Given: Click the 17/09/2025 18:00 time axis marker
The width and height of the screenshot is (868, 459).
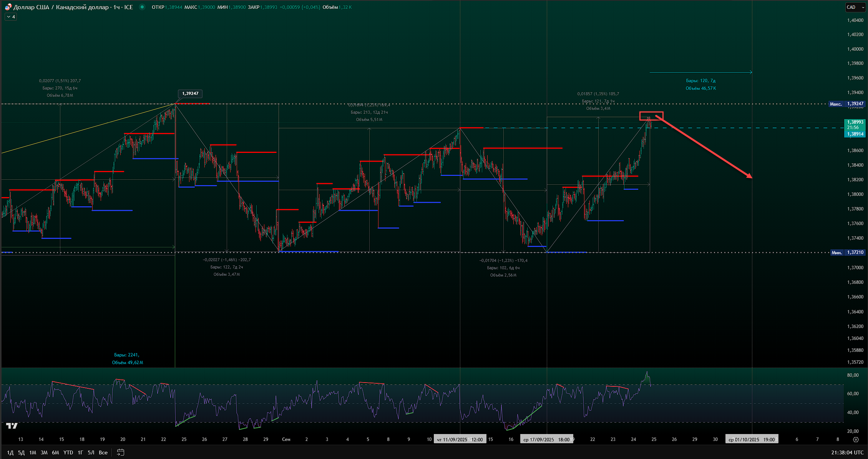Looking at the screenshot, I should [x=546, y=439].
